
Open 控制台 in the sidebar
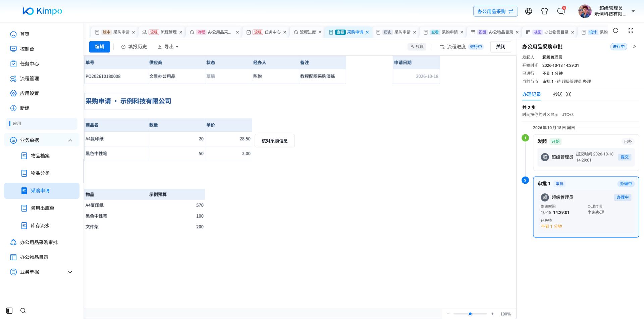pos(42,49)
